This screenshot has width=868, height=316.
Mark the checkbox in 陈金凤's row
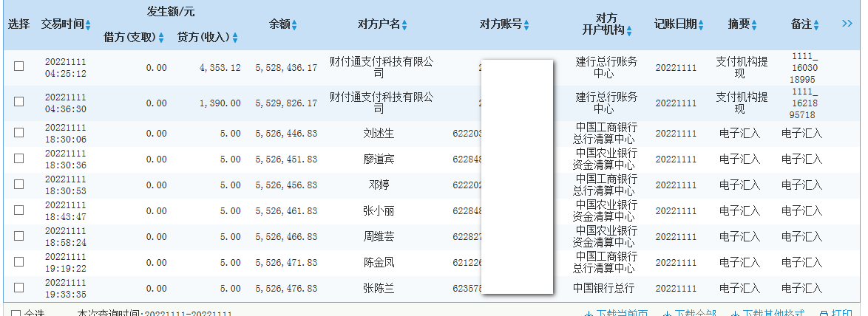[18, 262]
